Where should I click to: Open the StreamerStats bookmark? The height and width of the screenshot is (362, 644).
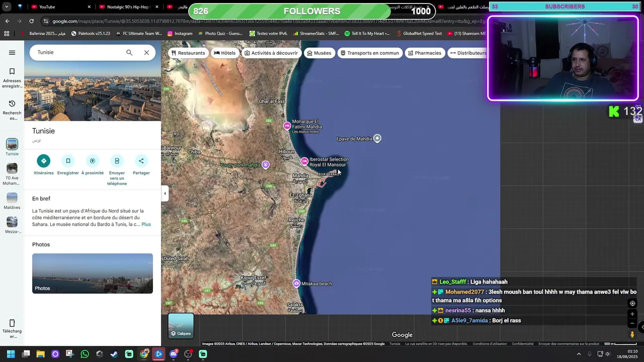316,34
